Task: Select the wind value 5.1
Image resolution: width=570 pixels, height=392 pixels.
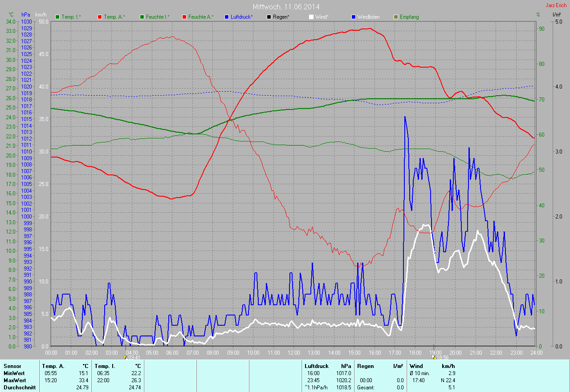Action: click(452, 388)
